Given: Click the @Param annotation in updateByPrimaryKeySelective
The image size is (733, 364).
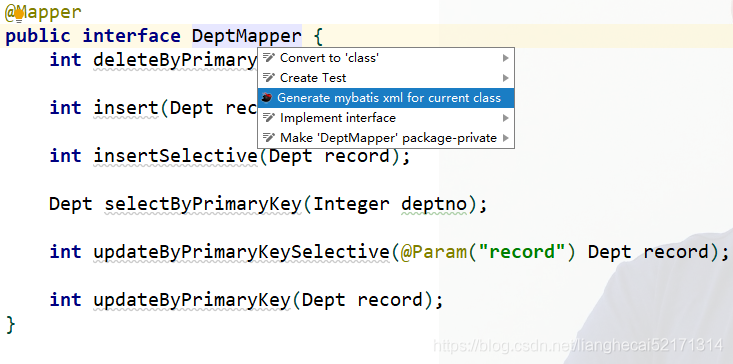Looking at the screenshot, I should click(433, 252).
